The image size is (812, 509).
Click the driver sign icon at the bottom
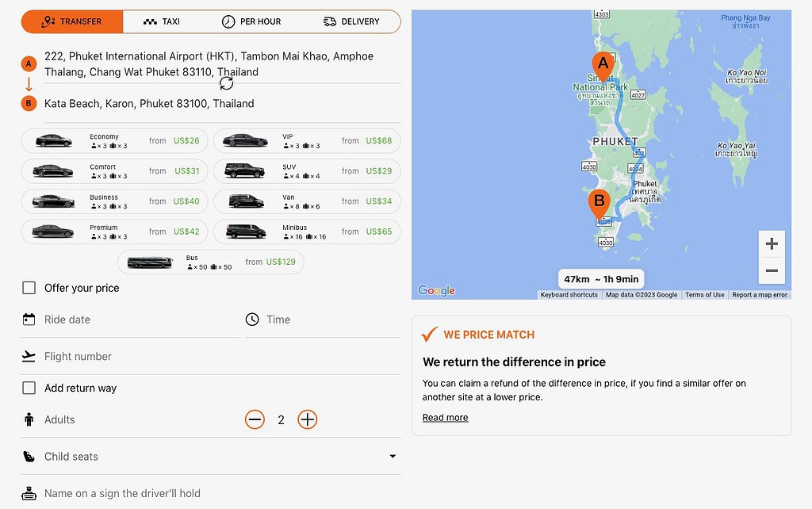click(29, 493)
